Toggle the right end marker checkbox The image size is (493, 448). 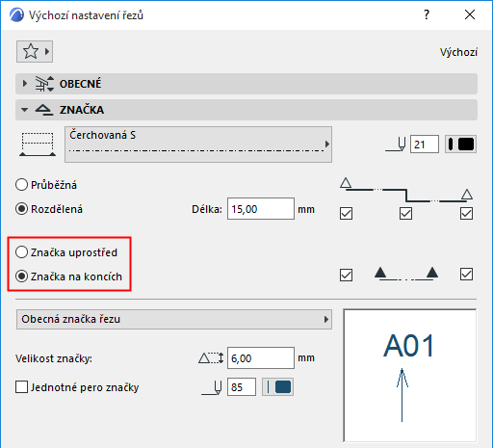(466, 275)
